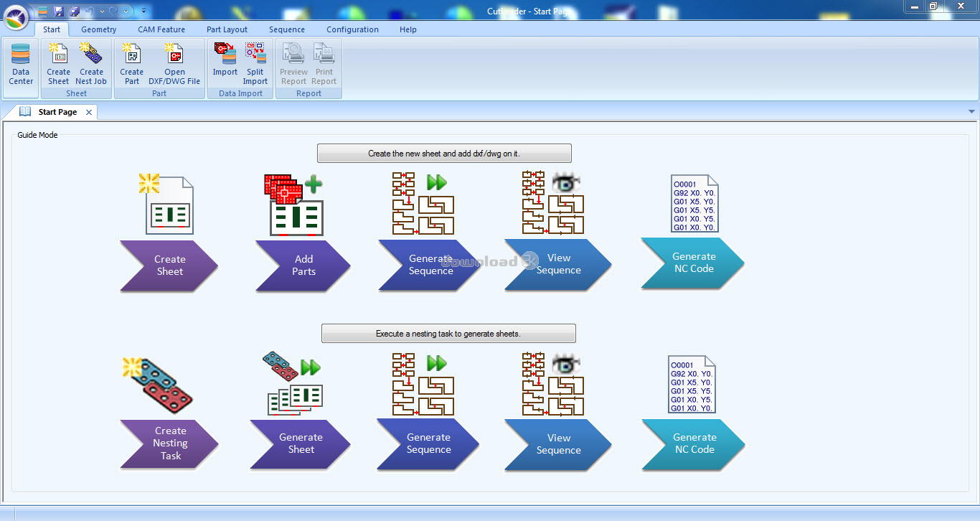Open the Customize Quick Access Toolbar dropdown
This screenshot has width=980, height=521.
tap(143, 11)
